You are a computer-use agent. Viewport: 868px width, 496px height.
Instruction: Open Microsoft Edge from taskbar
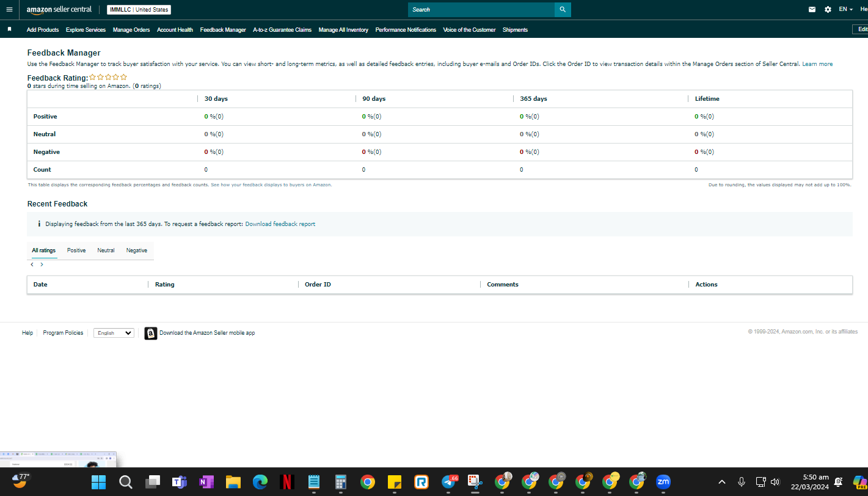(x=260, y=482)
